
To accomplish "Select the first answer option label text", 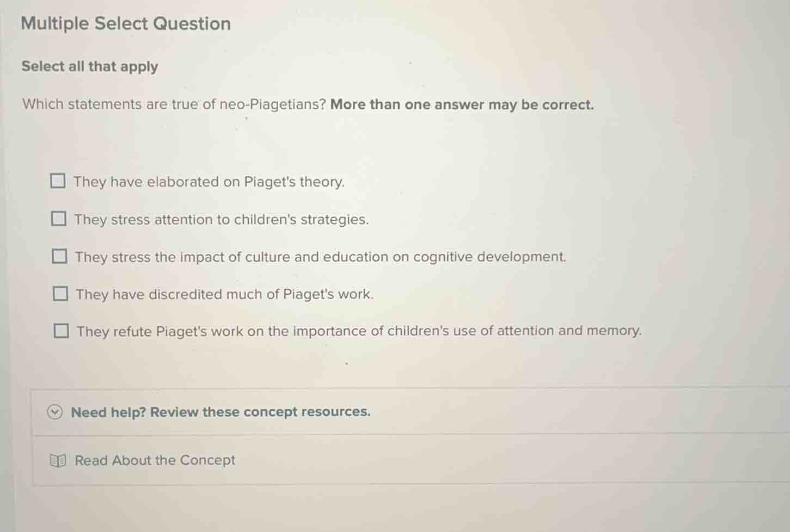I will (209, 182).
